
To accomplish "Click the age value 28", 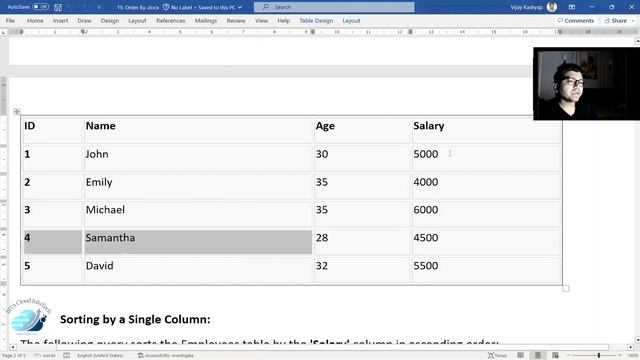I will coord(322,238).
